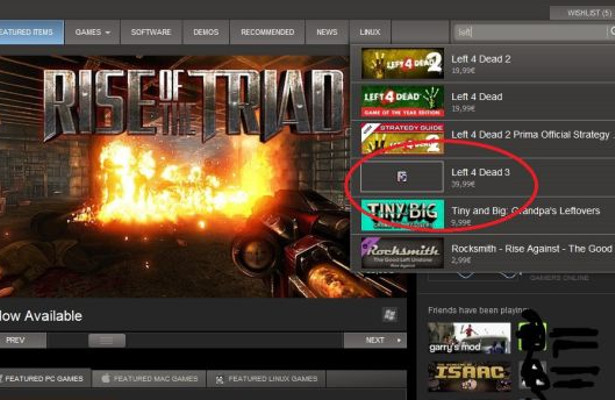Viewport: 615px width, 400px height.
Task: Click the Wishlist (5) button
Action: pos(581,13)
